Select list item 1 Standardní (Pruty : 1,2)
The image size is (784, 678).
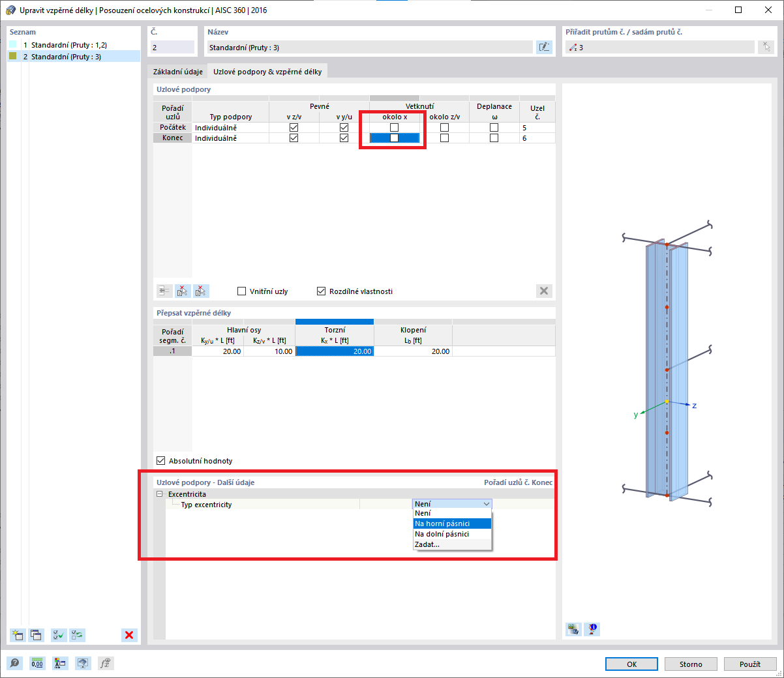[74, 45]
